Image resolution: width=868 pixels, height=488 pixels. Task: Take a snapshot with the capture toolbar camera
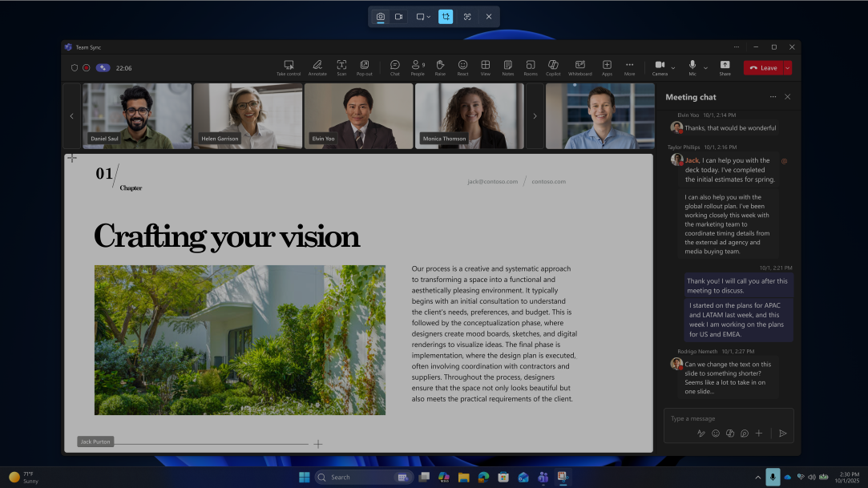pyautogui.click(x=380, y=16)
